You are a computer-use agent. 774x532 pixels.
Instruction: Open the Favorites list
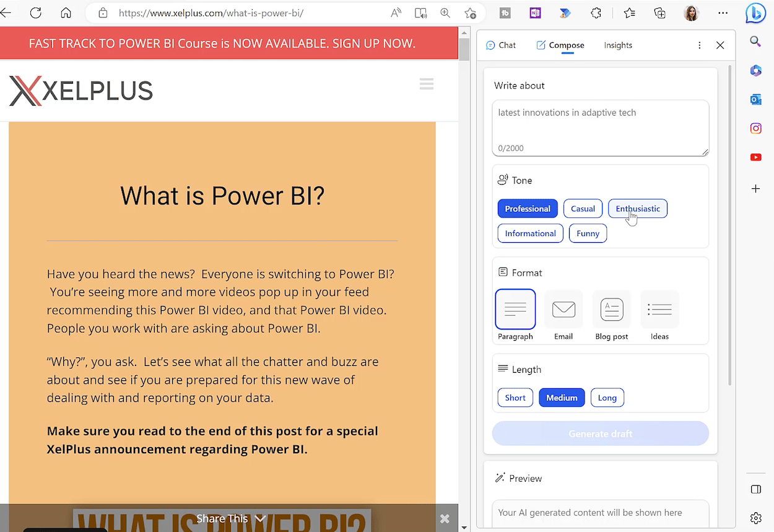coord(629,13)
